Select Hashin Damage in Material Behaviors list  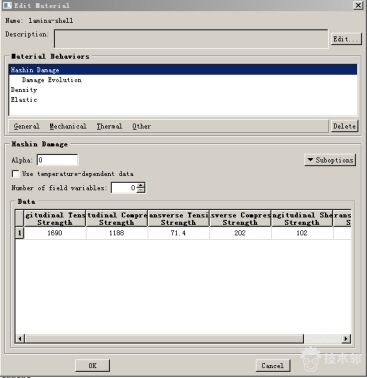pyautogui.click(x=183, y=70)
